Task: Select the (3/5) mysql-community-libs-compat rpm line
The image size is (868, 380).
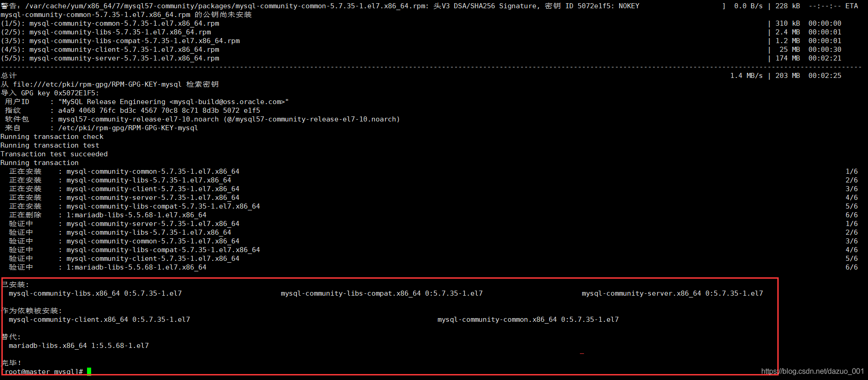Action: pos(421,41)
